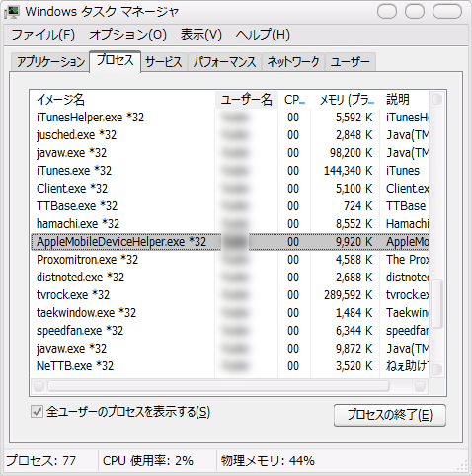The width and height of the screenshot is (472, 476).
Task: Click the vertical scrollbar up arrow
Action: click(x=436, y=99)
